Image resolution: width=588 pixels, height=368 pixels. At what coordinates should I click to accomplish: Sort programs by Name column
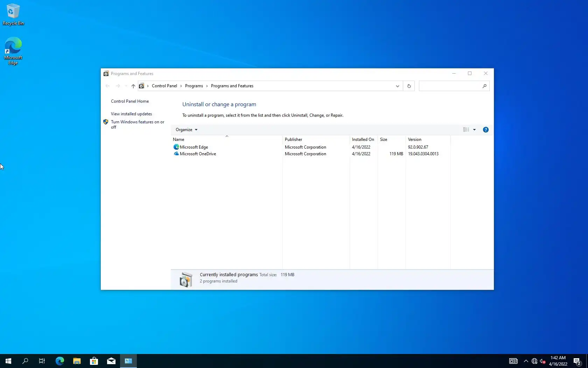tap(226, 139)
